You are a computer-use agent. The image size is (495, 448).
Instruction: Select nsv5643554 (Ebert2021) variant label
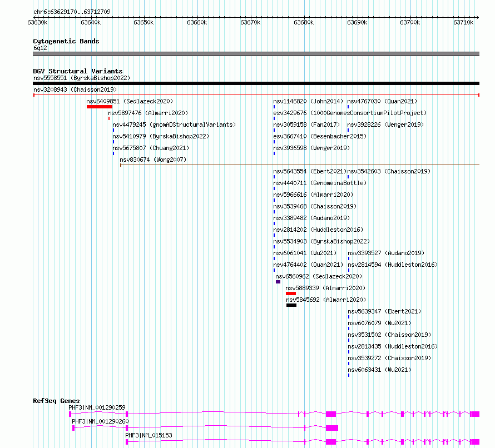tap(310, 171)
